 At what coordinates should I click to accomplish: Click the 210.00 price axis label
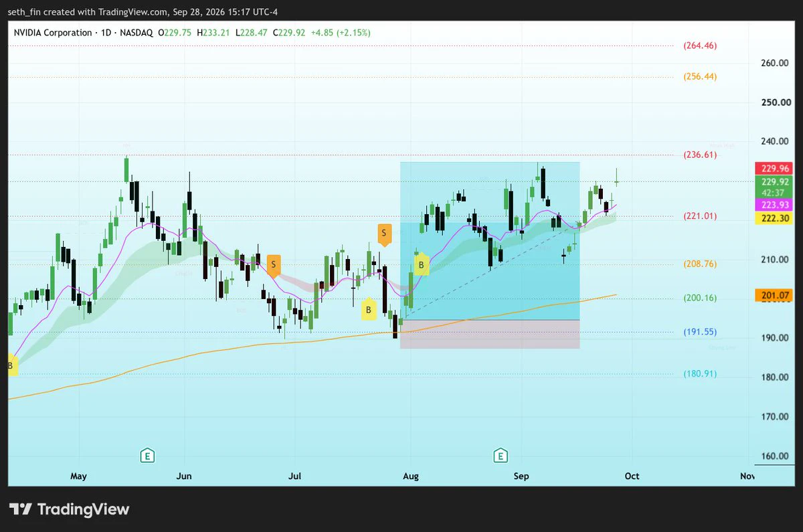click(x=776, y=260)
